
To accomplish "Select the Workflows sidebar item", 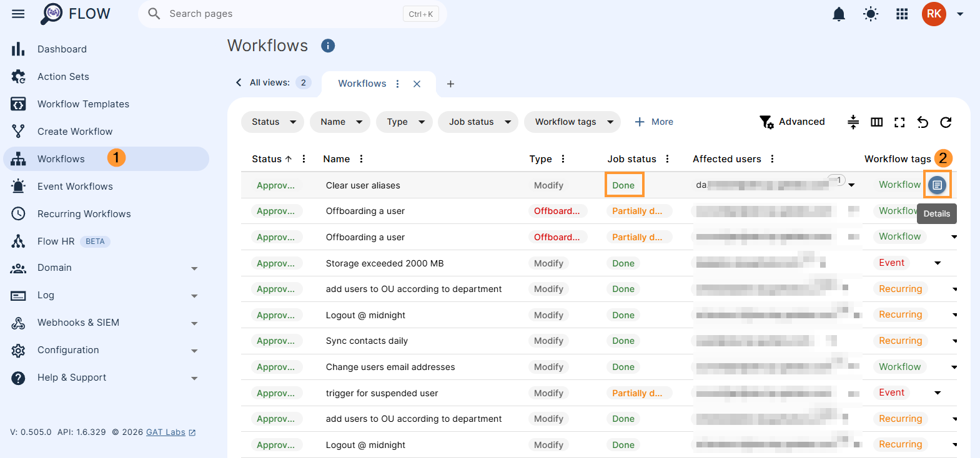I will tap(106, 159).
